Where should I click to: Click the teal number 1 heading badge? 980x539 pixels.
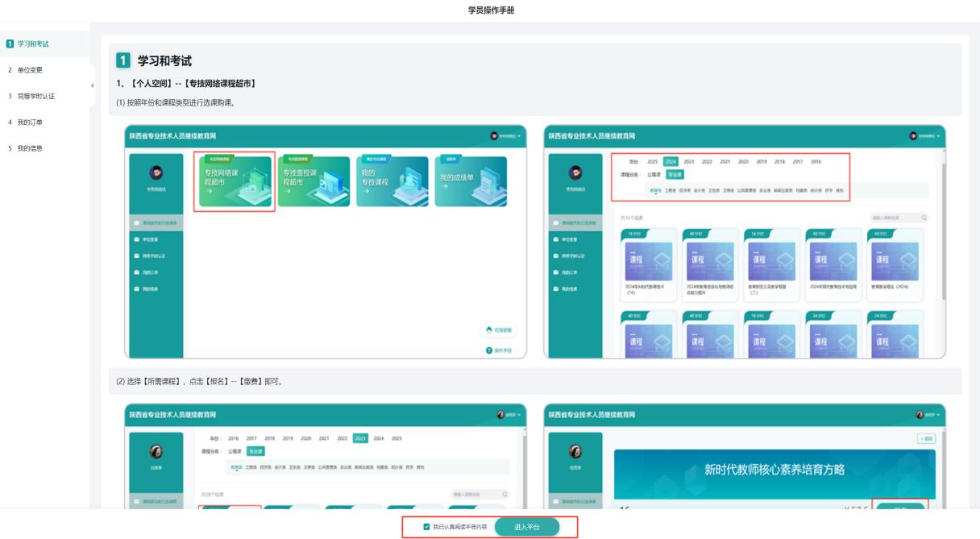point(122,61)
